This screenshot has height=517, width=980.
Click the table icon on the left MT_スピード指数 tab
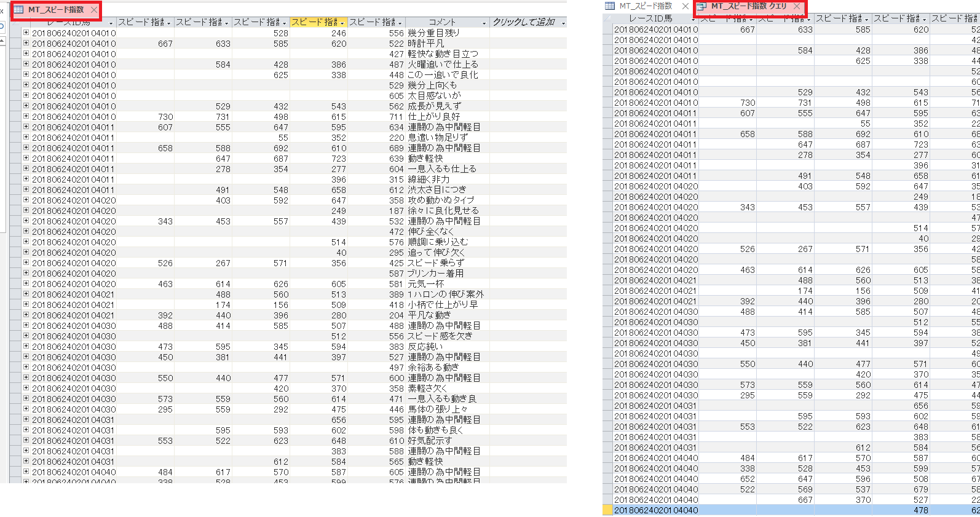19,10
